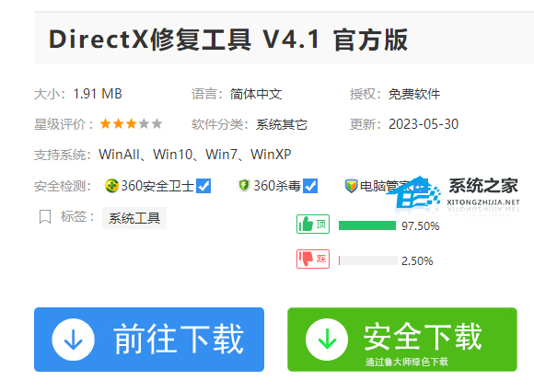The width and height of the screenshot is (534, 392).
Task: Click the 360安全卫士 logo icon
Action: 111,186
